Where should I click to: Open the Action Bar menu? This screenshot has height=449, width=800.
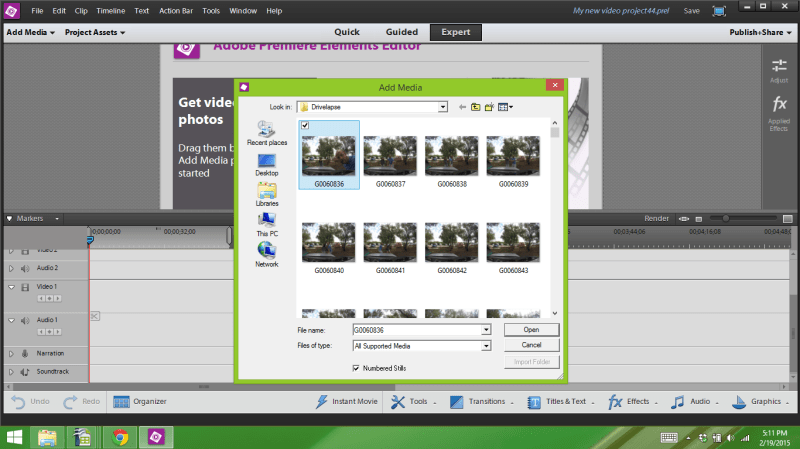pyautogui.click(x=176, y=11)
